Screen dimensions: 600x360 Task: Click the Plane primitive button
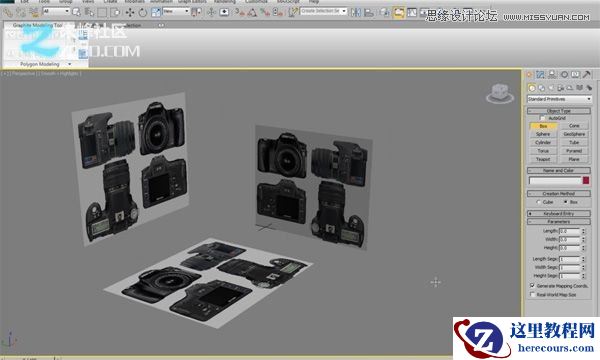574,159
